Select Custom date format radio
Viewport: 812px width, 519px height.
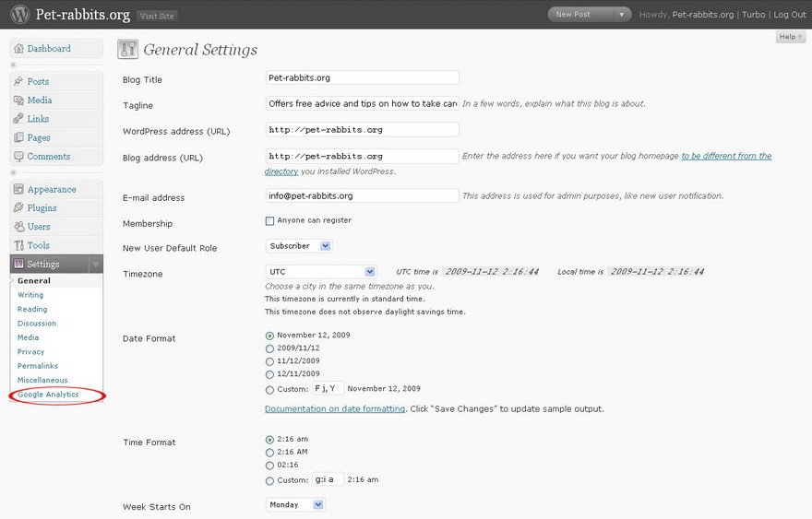269,390
